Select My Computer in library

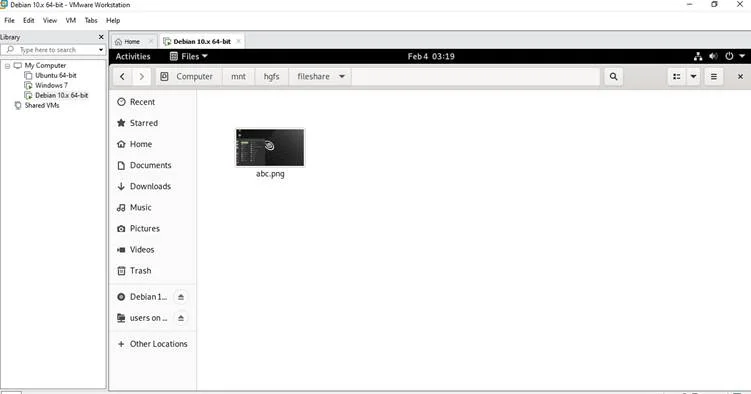pos(45,66)
